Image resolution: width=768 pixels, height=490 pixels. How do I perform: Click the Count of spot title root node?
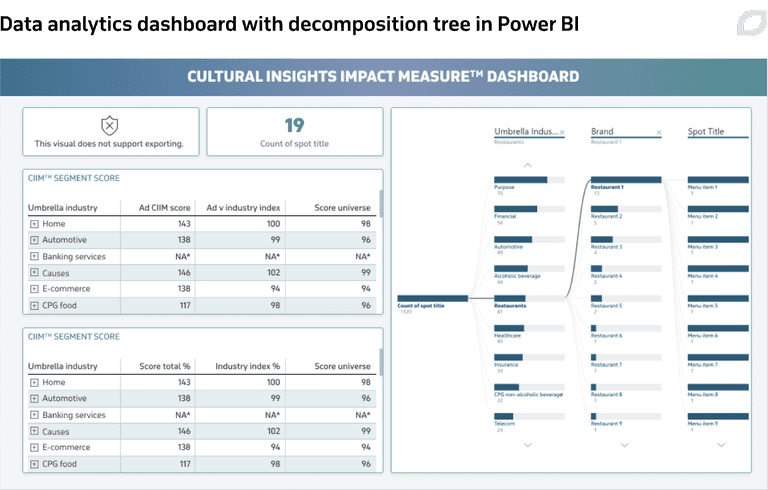click(432, 298)
